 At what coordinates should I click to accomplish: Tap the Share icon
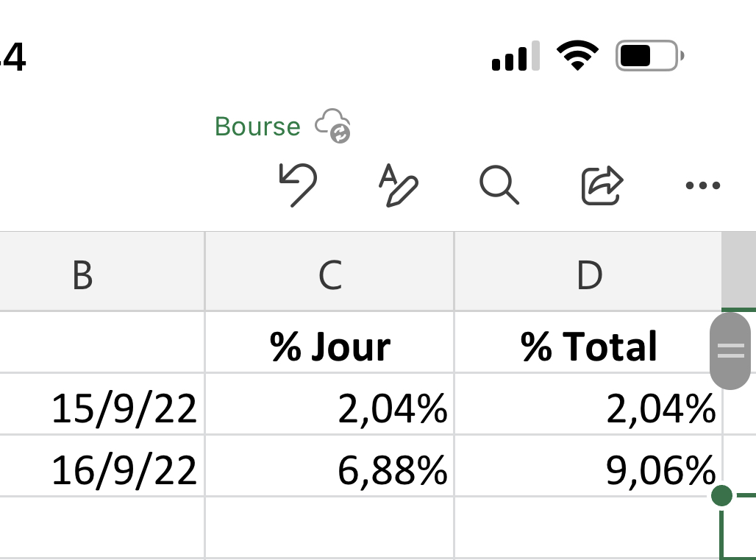602,185
